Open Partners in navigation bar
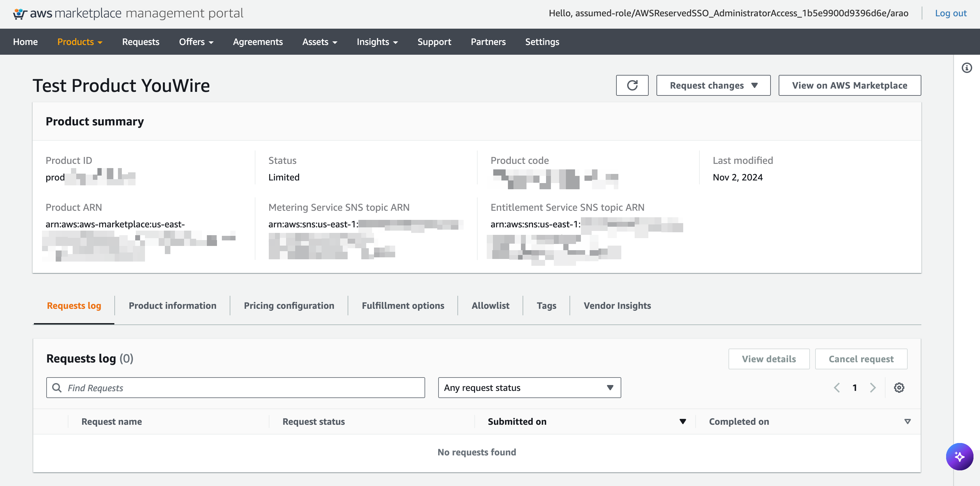This screenshot has width=980, height=486. (488, 42)
